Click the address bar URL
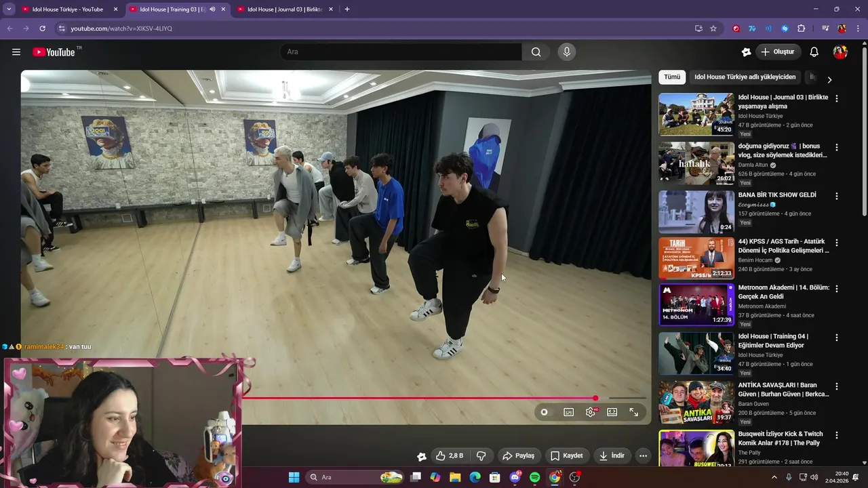The width and height of the screenshot is (868, 488). (121, 28)
